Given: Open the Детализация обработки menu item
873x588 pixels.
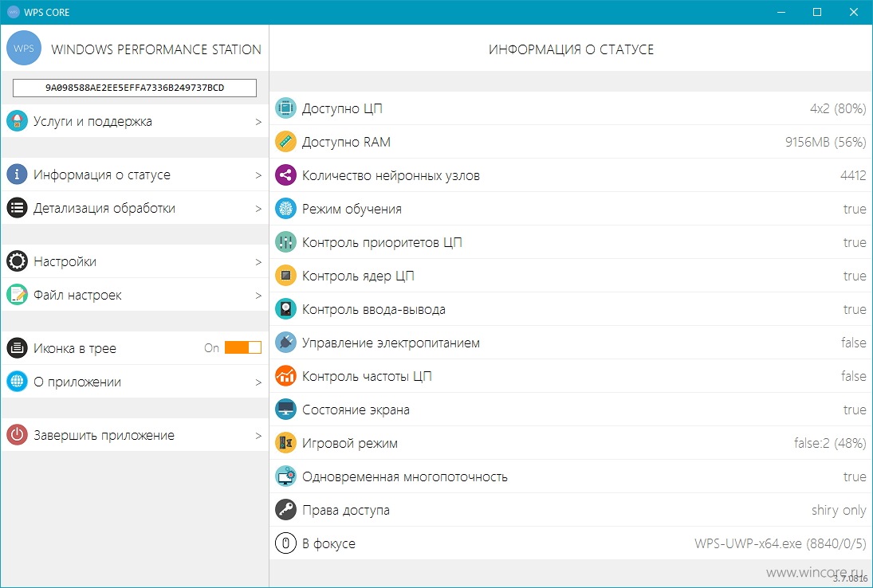Looking at the screenshot, I should (x=135, y=207).
